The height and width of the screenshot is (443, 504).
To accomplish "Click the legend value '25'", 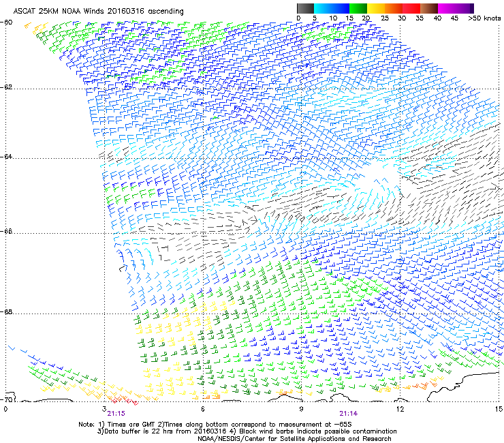I will [x=385, y=18].
